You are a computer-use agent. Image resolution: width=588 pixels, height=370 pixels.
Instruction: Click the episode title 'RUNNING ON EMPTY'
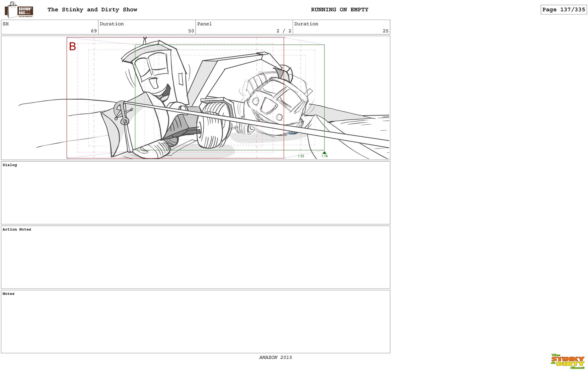click(340, 9)
